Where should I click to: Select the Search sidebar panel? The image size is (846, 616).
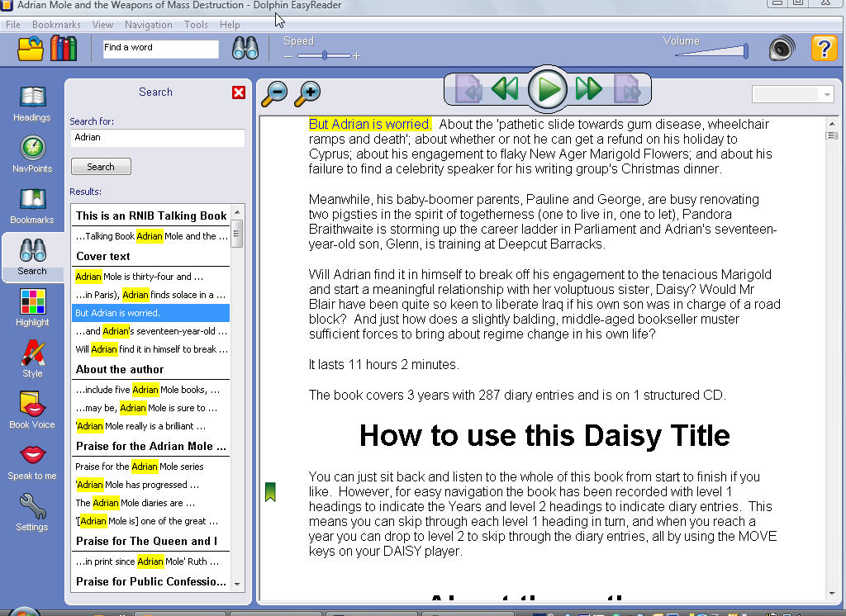(x=32, y=258)
